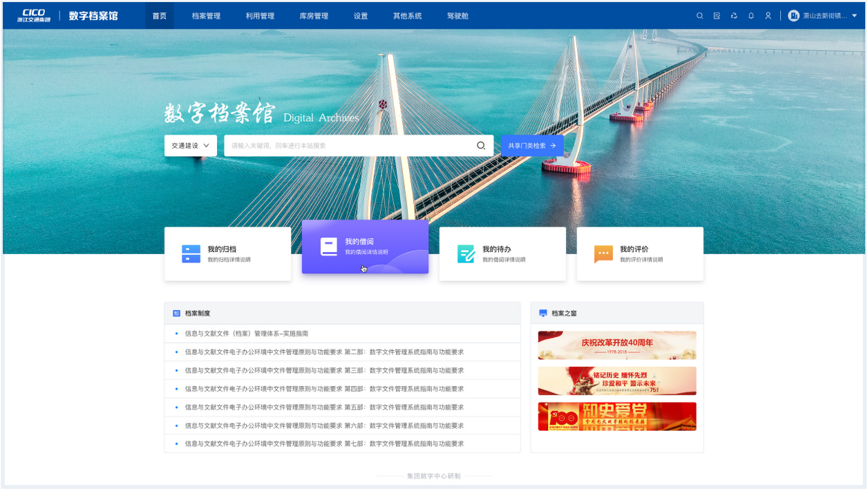The height and width of the screenshot is (491, 868).
Task: Open the edit note icon in top bar
Action: (x=717, y=16)
